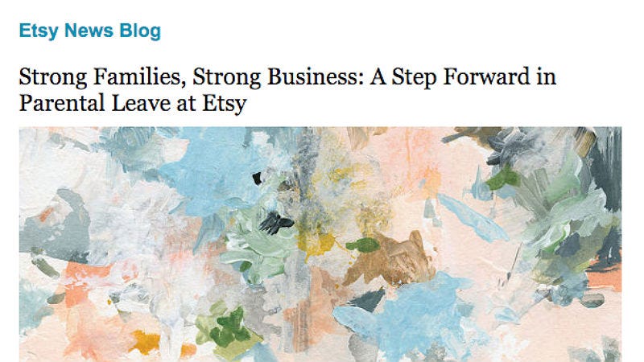Screen dimensions: 644x362
Task: Click the green dab near the dark smudge
Action: click(504, 178)
